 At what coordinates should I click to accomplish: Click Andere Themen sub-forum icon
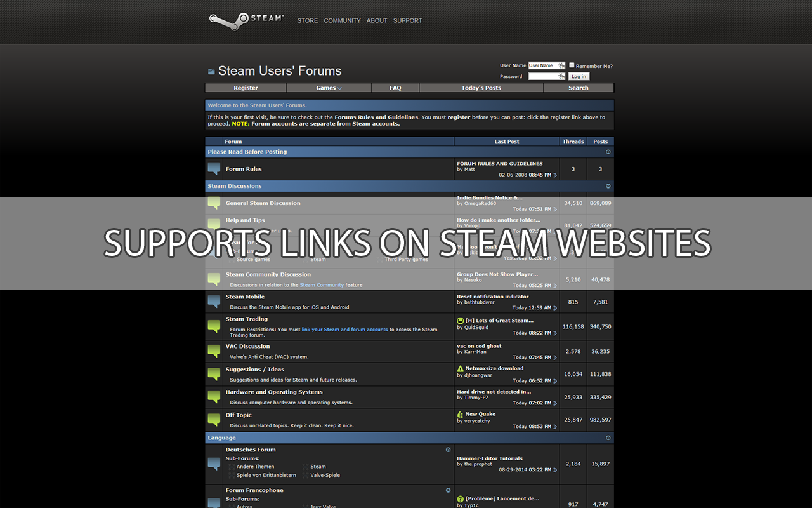[232, 467]
